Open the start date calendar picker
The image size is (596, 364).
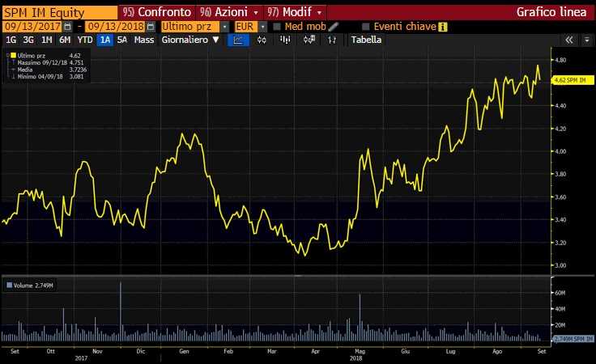click(x=68, y=27)
